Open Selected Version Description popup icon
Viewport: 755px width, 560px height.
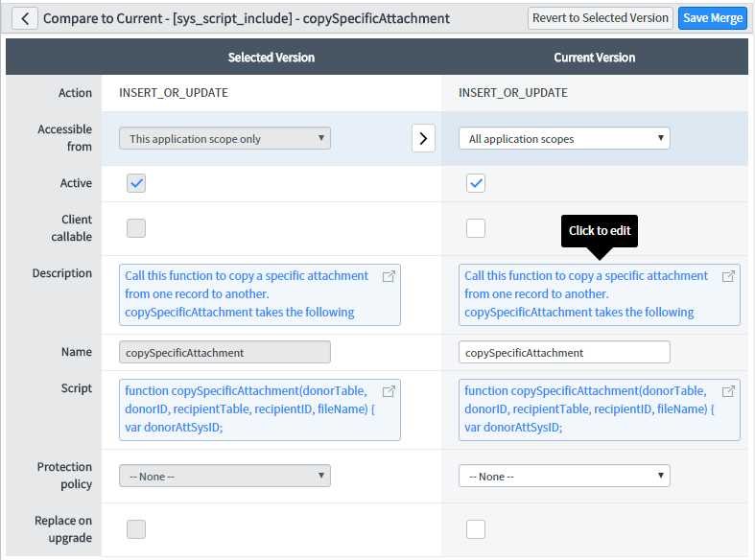[x=389, y=276]
